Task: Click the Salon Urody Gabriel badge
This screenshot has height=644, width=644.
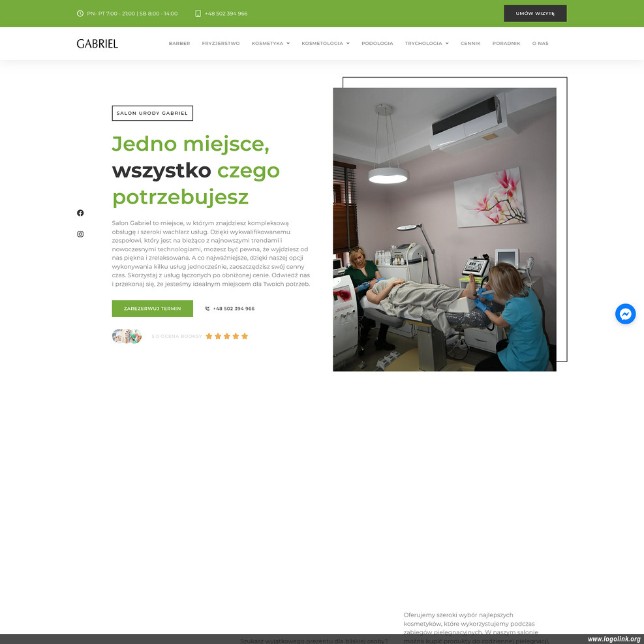Action: coord(153,114)
